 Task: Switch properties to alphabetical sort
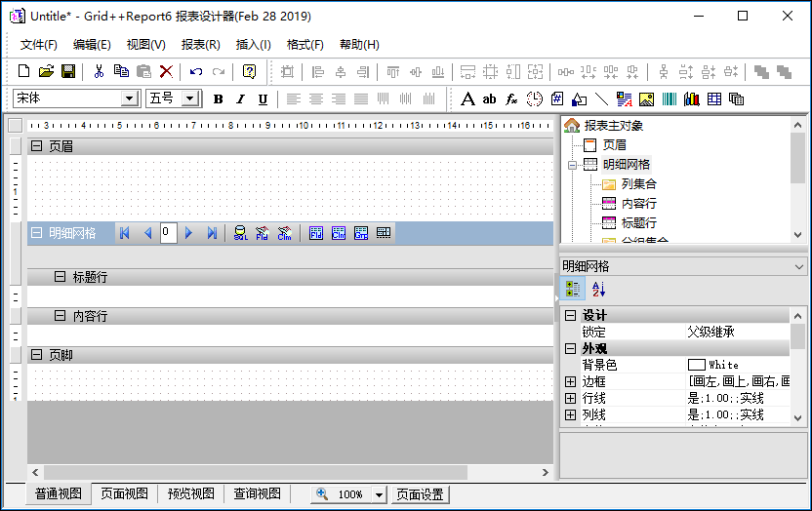pos(598,289)
